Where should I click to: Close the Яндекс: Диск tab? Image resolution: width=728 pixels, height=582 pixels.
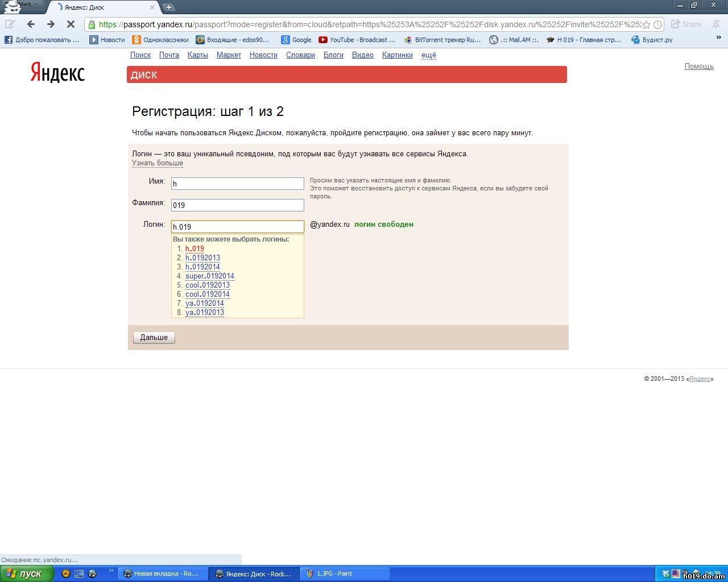click(x=152, y=7)
